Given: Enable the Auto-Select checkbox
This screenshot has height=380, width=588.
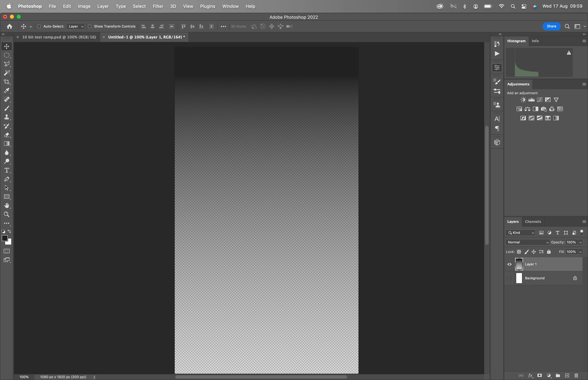Looking at the screenshot, I should point(39,26).
